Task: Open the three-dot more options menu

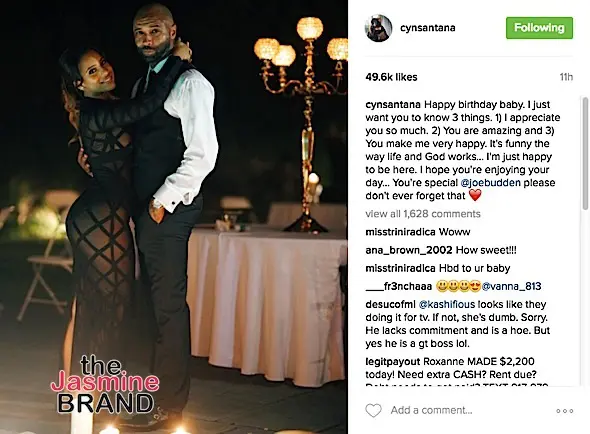Action: click(564, 411)
